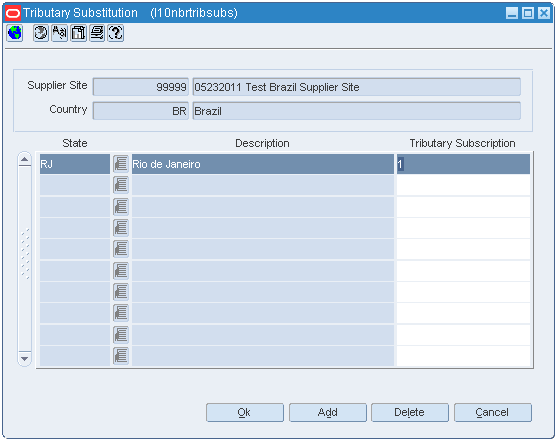The height and width of the screenshot is (440, 556).
Task: Click the Cancel button
Action: tap(493, 412)
